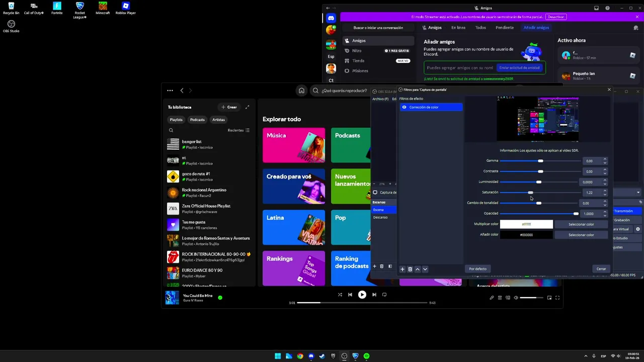Click Crear in Spotify library

(229, 107)
